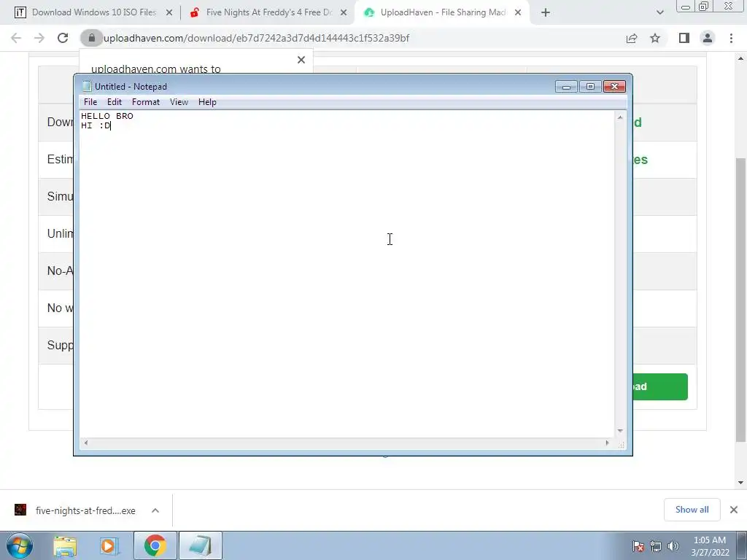The height and width of the screenshot is (560, 747).
Task: Switch to Five Nights At Freddy's 4 tab
Action: (268, 12)
